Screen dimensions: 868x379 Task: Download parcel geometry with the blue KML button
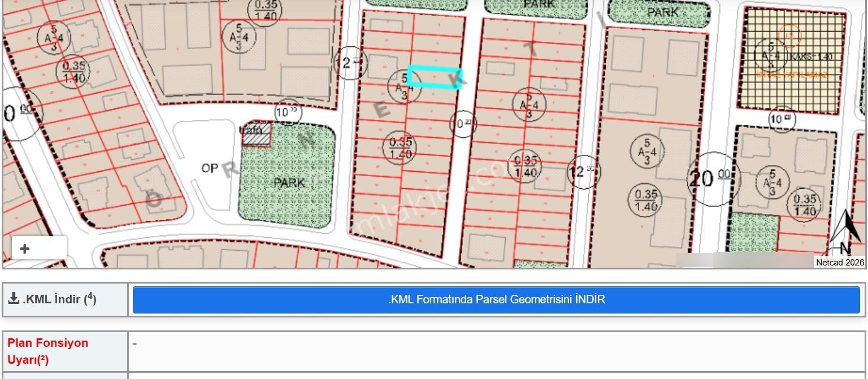tap(496, 299)
